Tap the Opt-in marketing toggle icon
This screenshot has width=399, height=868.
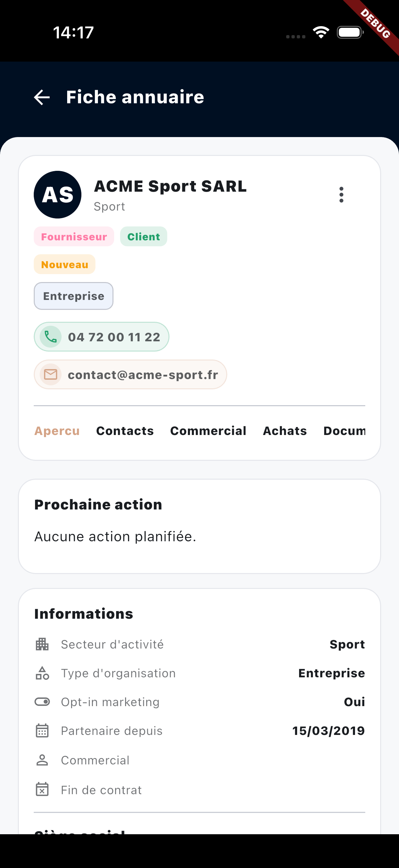(42, 702)
